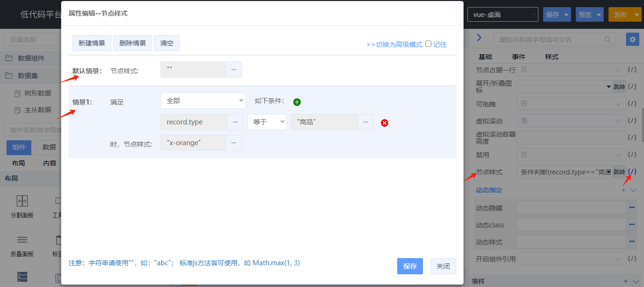Switch to the 样式 property tab
Screen dimensions: 644x287
click(x=552, y=57)
